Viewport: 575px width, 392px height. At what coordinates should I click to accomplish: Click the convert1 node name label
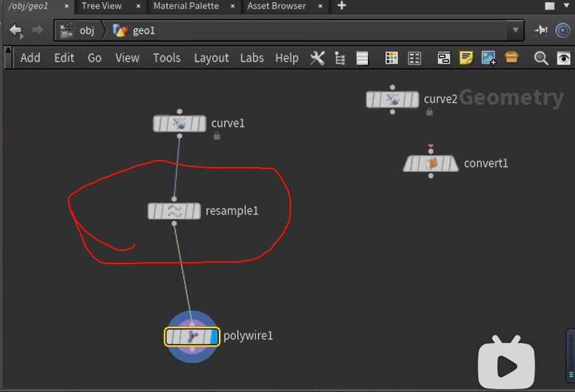[x=486, y=164]
